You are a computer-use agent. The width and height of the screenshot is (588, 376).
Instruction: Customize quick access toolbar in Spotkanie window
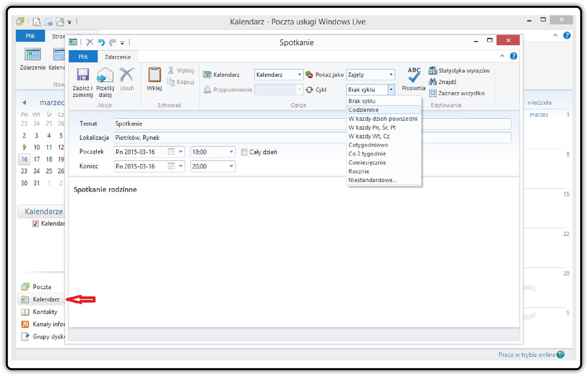(122, 43)
